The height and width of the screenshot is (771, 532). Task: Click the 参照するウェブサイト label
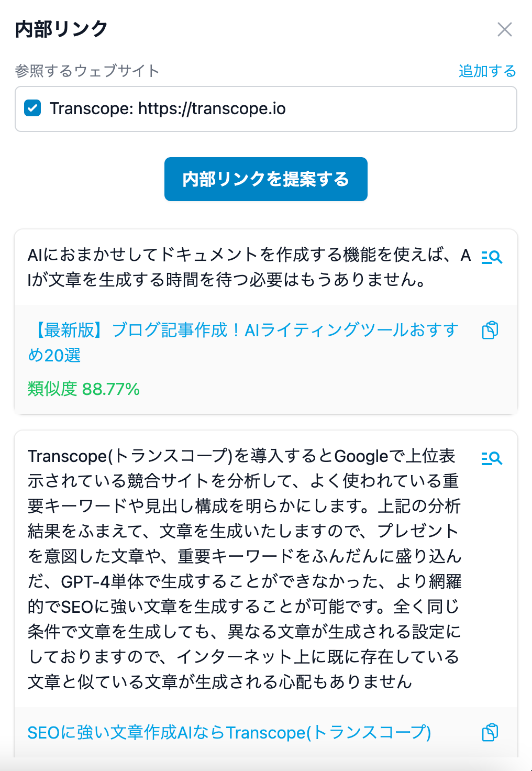87,71
